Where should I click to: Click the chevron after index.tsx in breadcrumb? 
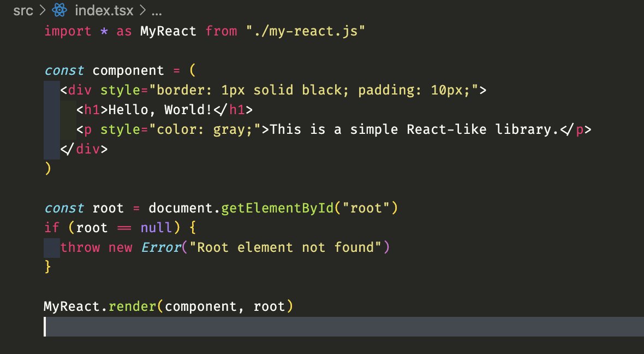coord(142,10)
